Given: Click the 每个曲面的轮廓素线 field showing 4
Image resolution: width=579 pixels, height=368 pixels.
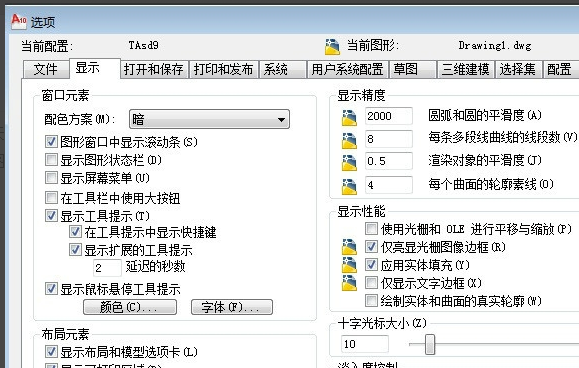Looking at the screenshot, I should click(x=388, y=185).
